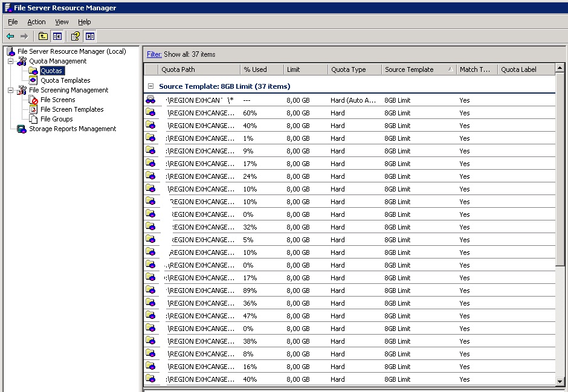Click the auto apply quota icon in first row
568x392 pixels.
pos(150,100)
